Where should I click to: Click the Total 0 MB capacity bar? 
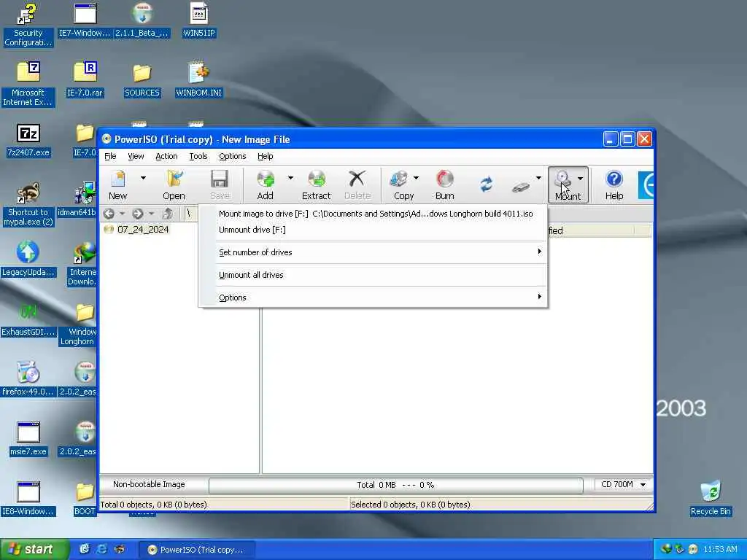(395, 485)
